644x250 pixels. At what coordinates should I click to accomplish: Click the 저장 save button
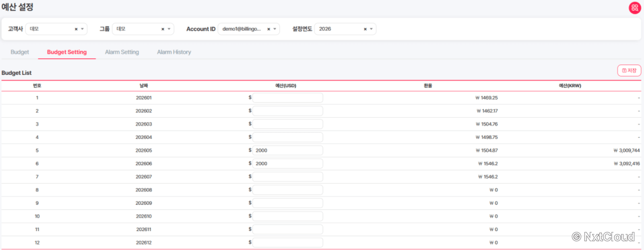pos(629,70)
